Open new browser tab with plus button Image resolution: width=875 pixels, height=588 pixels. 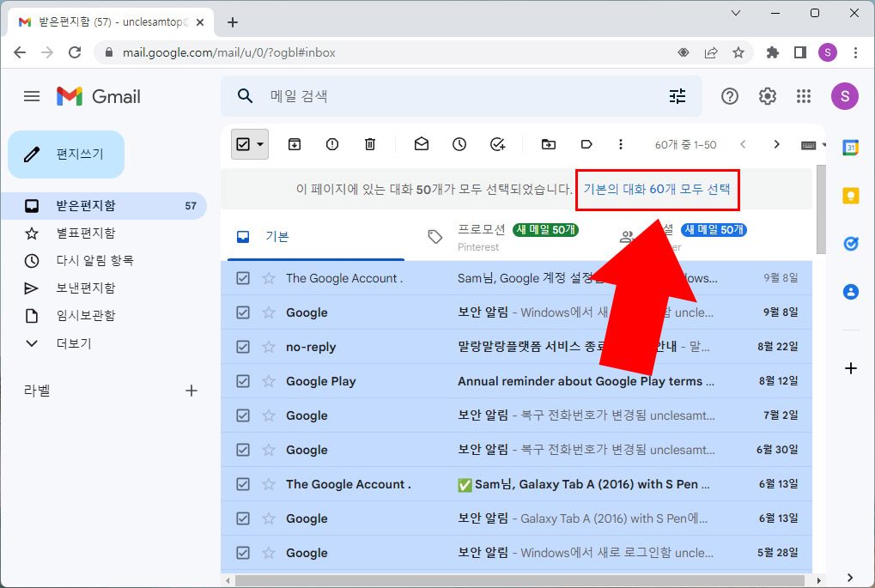pyautogui.click(x=233, y=22)
